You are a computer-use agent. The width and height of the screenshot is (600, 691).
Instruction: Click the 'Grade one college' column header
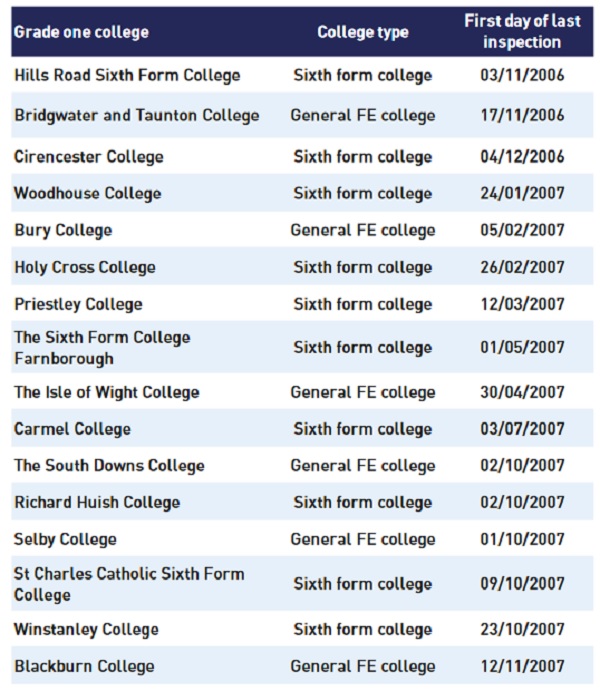[x=81, y=33]
